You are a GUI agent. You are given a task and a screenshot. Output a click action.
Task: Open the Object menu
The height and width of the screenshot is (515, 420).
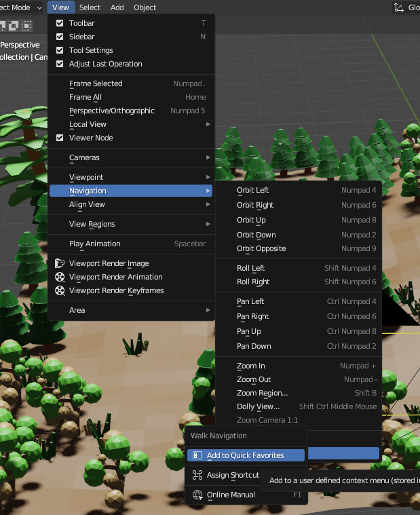pyautogui.click(x=145, y=7)
